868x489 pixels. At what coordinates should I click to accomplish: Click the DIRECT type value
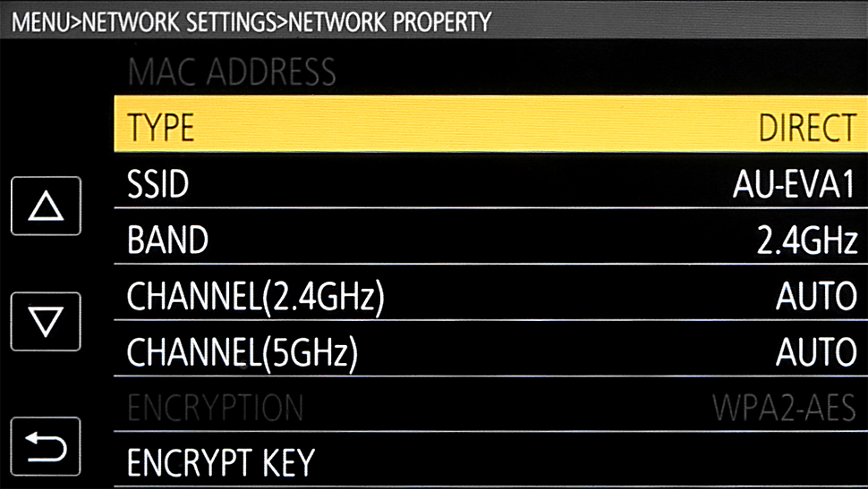[807, 128]
